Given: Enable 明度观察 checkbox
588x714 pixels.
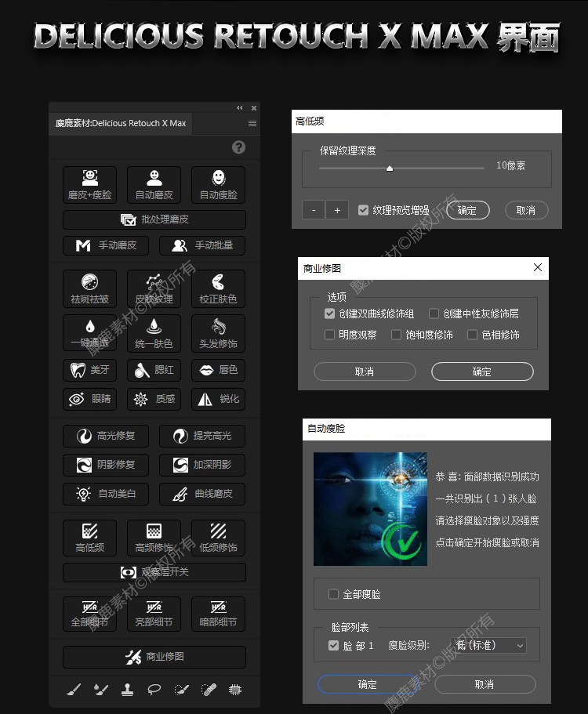Looking at the screenshot, I should [x=330, y=335].
